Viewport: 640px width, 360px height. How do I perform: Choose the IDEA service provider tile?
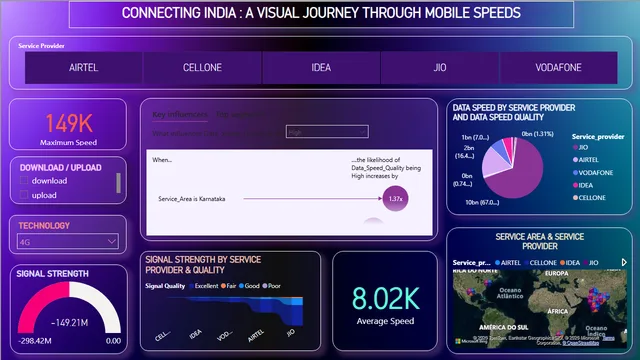click(x=321, y=68)
